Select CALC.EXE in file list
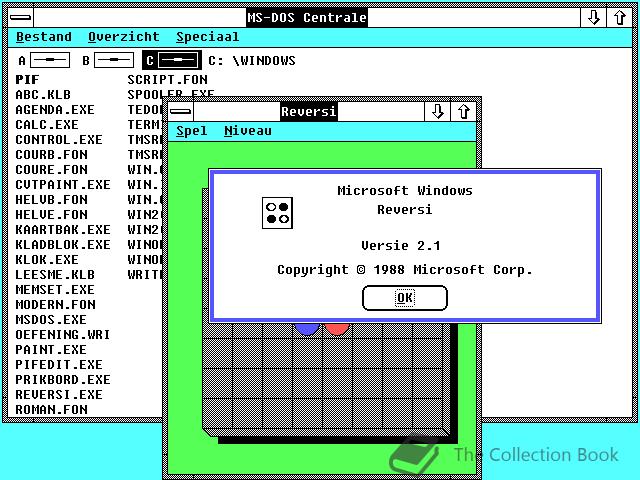This screenshot has height=480, width=640. [x=47, y=124]
